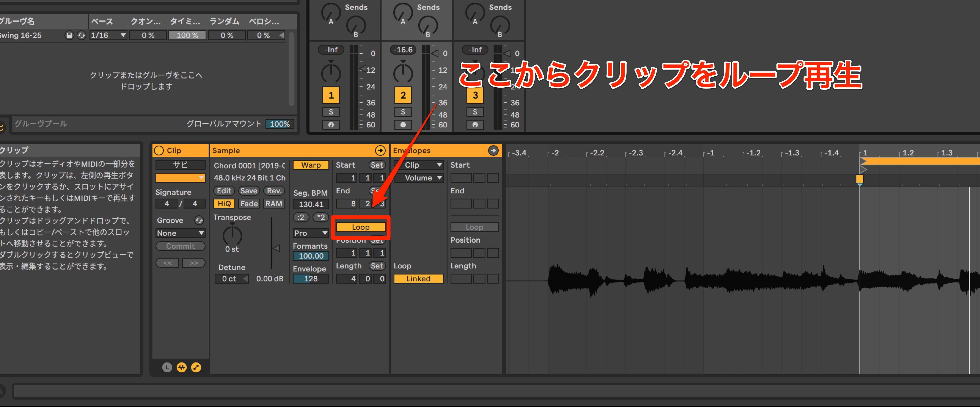Click track 1 pan knob
Viewport: 980px width, 407px height.
pyautogui.click(x=331, y=73)
